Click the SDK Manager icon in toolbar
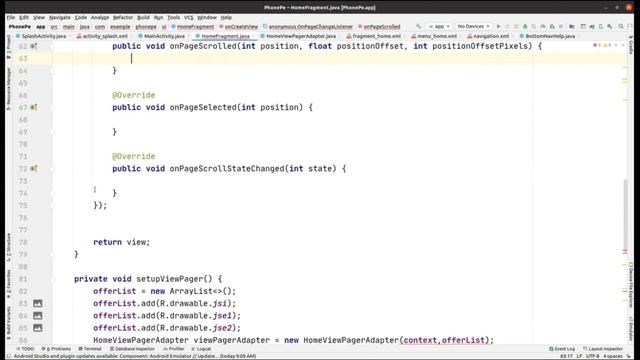 click(610, 27)
